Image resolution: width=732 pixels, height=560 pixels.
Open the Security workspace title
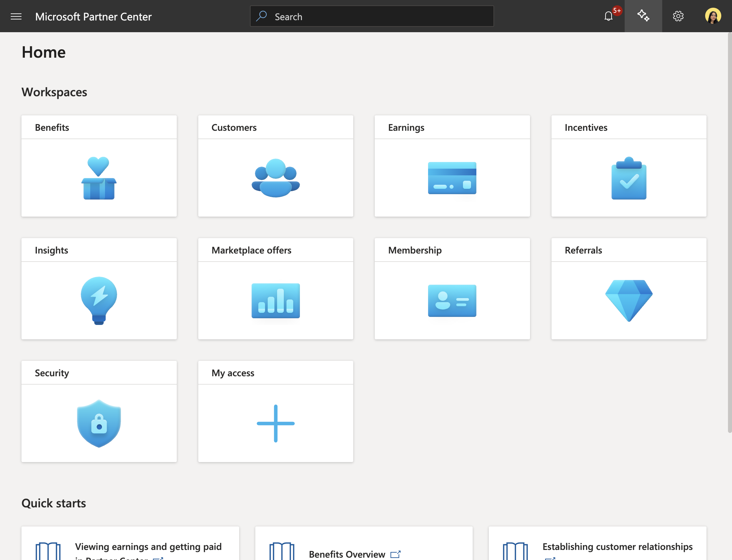point(52,373)
